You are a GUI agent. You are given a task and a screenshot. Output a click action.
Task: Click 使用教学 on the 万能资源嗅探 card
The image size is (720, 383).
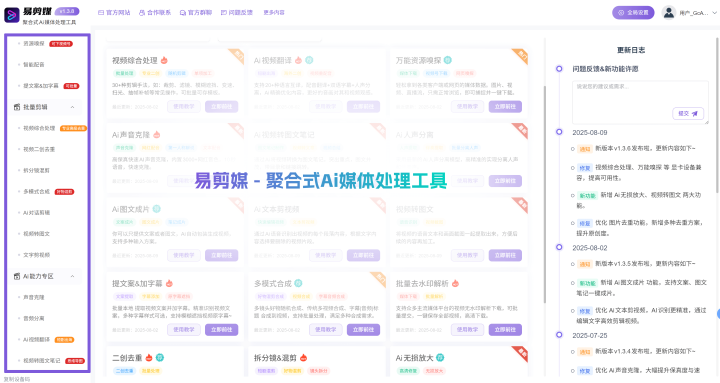point(467,107)
